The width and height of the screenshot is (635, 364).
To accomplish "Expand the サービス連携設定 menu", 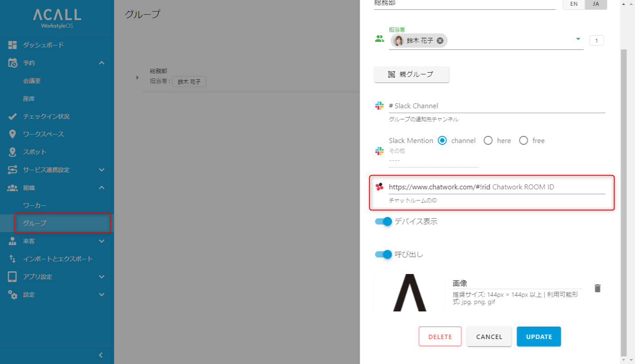I will pos(102,170).
